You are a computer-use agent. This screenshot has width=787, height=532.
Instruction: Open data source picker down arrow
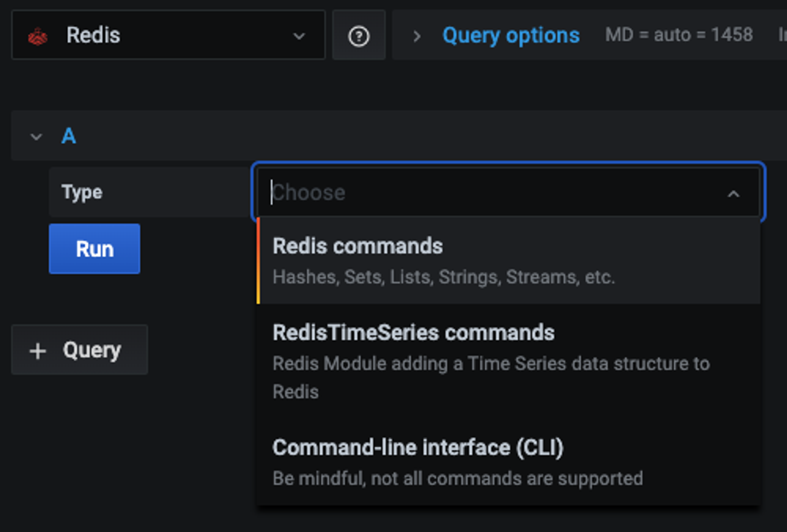coord(299,36)
